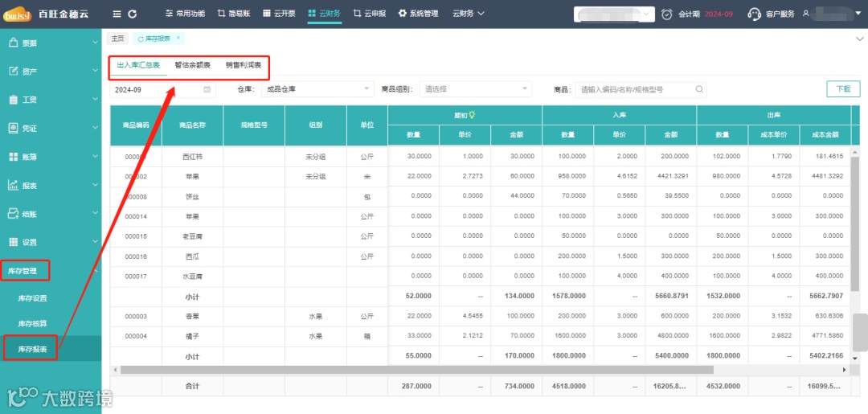Click the 票据 sidebar bag icon
Viewport: 868px width, 414px height.
(x=14, y=43)
